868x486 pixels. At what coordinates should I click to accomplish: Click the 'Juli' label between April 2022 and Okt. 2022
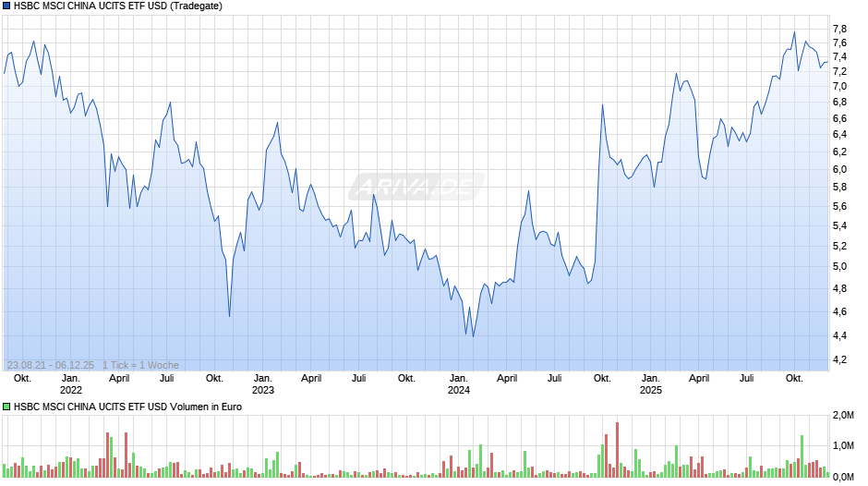(166, 379)
